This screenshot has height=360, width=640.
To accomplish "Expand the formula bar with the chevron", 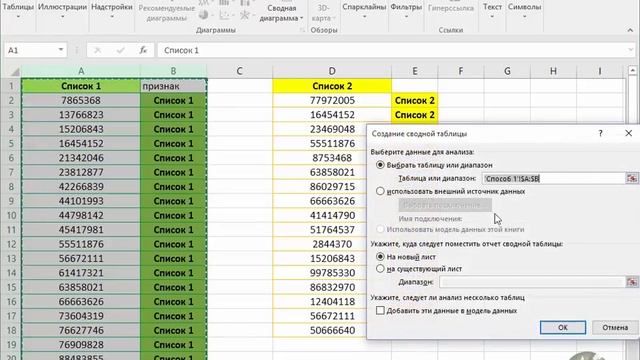I will (x=631, y=50).
